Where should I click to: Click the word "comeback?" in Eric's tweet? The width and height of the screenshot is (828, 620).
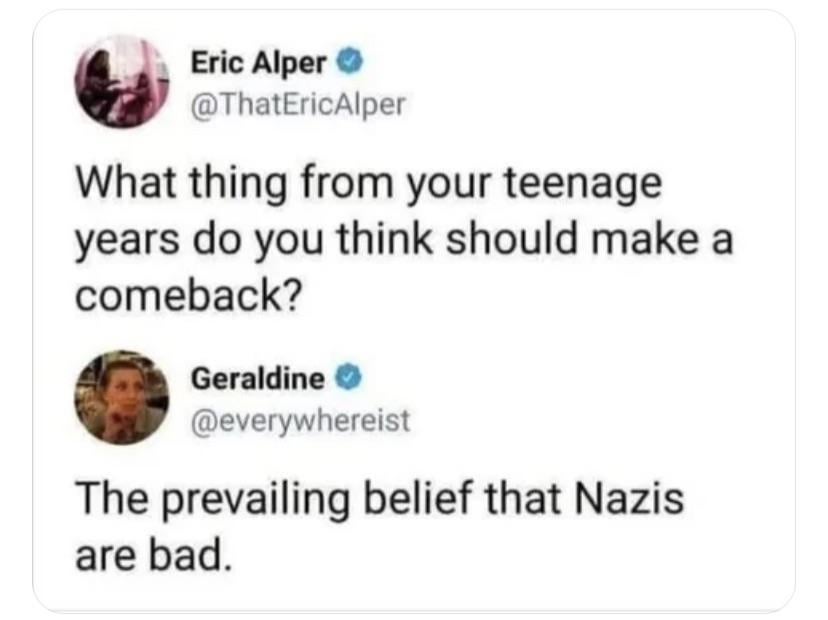point(189,296)
